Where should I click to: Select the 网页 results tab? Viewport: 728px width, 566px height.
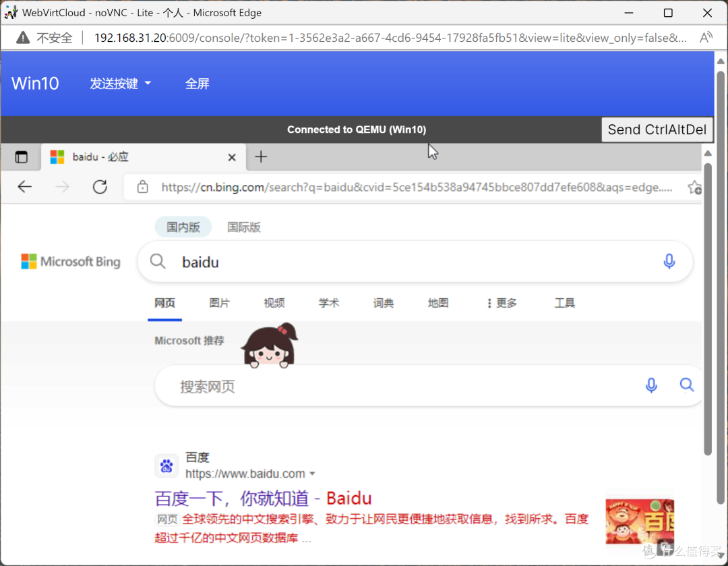click(x=165, y=303)
